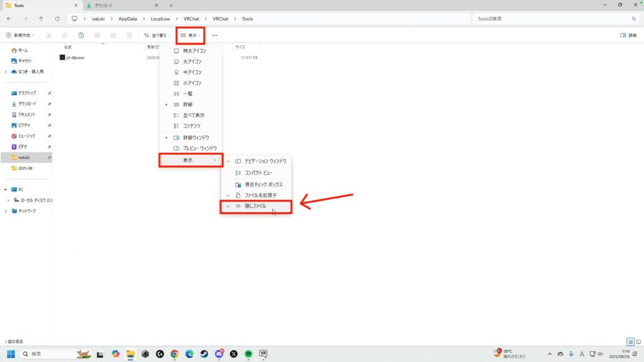Viewport: 644px width, 362px height.
Task: Switch to large thumbnails view icon in status bar
Action: [x=638, y=341]
